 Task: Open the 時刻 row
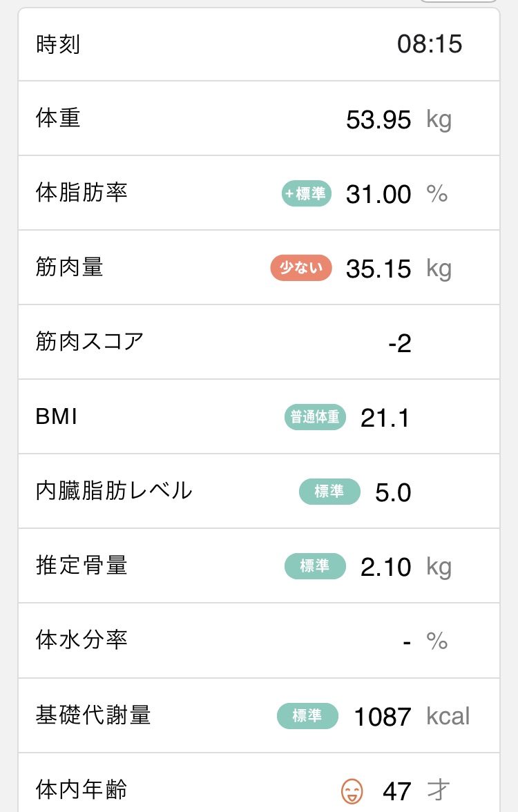point(259,44)
